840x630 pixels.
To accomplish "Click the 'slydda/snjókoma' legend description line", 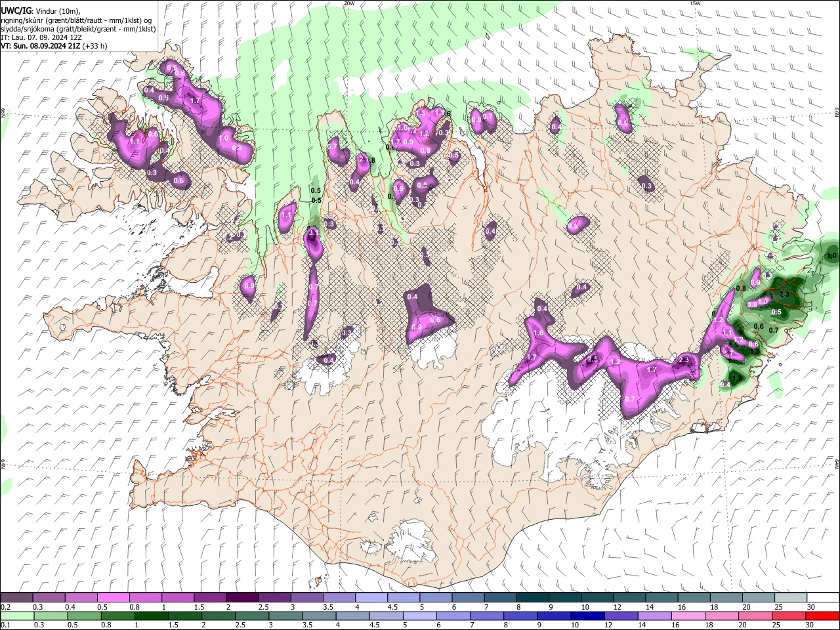I will (77, 29).
